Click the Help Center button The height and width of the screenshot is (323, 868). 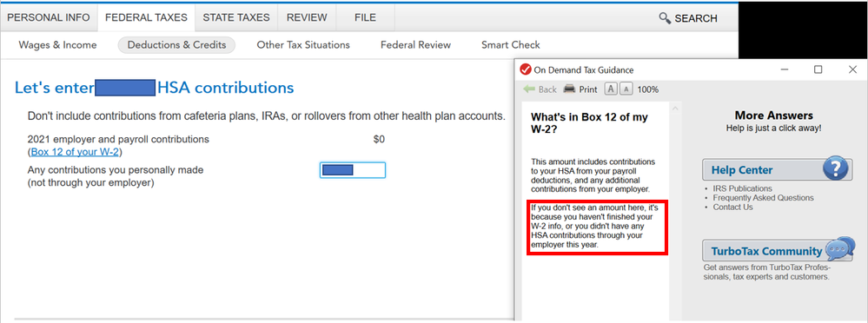[x=777, y=170]
